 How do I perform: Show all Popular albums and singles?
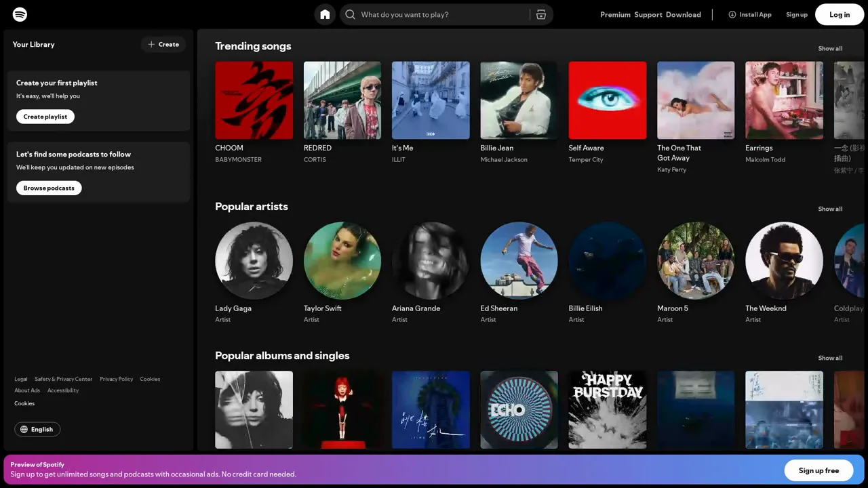point(830,358)
